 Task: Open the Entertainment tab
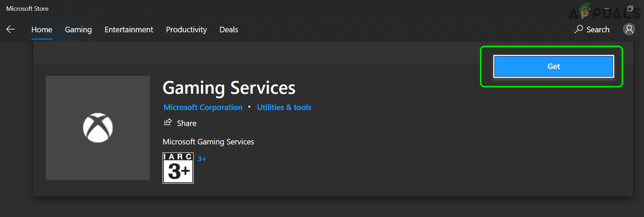129,30
